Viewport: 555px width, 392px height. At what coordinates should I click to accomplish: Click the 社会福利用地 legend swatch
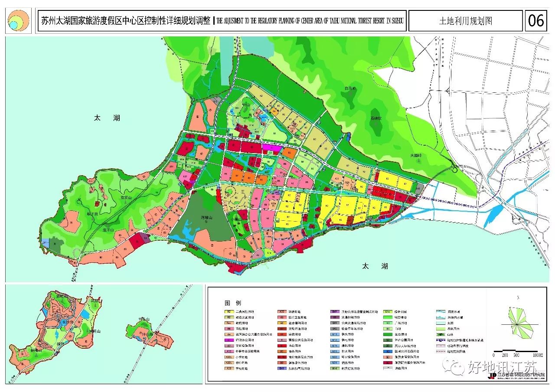pyautogui.click(x=282, y=323)
